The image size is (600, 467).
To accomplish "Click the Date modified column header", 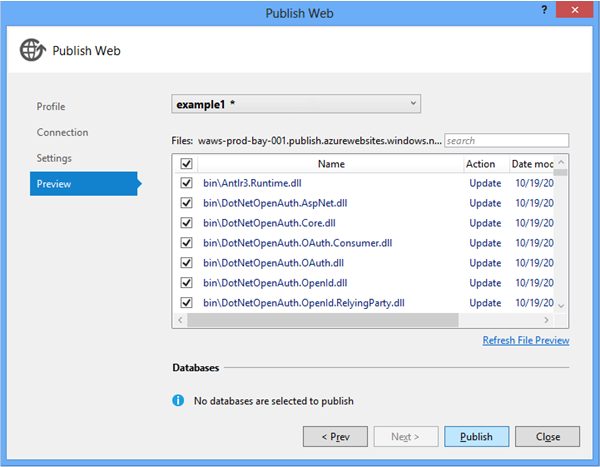I will (532, 164).
